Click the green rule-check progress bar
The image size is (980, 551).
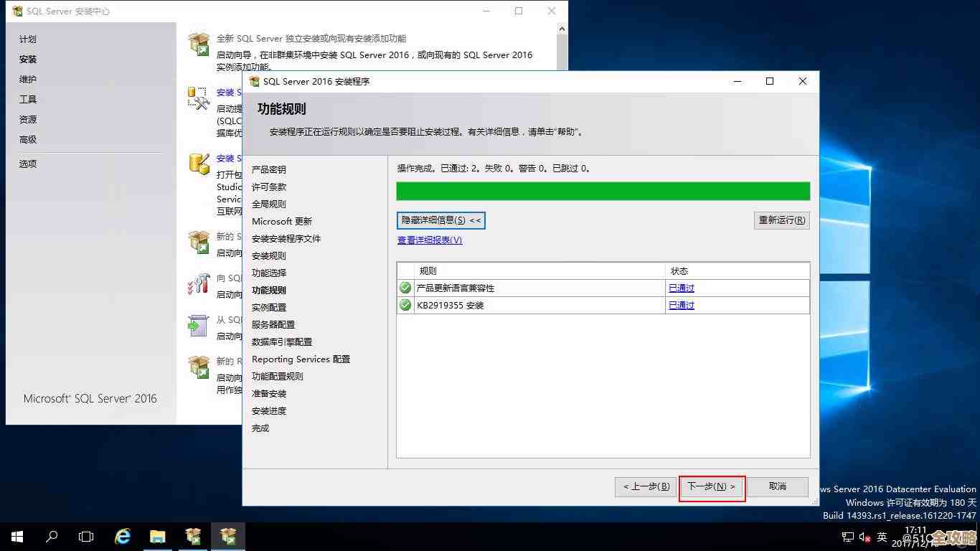[603, 191]
